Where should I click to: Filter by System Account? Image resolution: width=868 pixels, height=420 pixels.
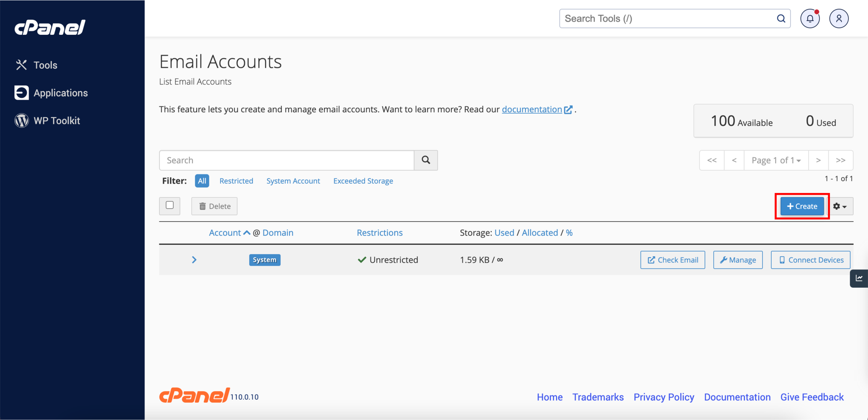(x=293, y=181)
